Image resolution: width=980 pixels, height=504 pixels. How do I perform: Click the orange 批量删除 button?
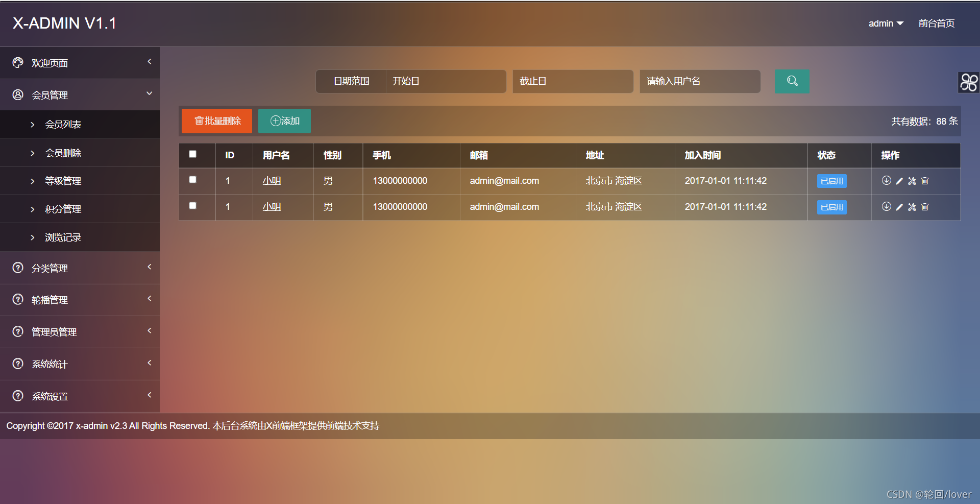217,121
